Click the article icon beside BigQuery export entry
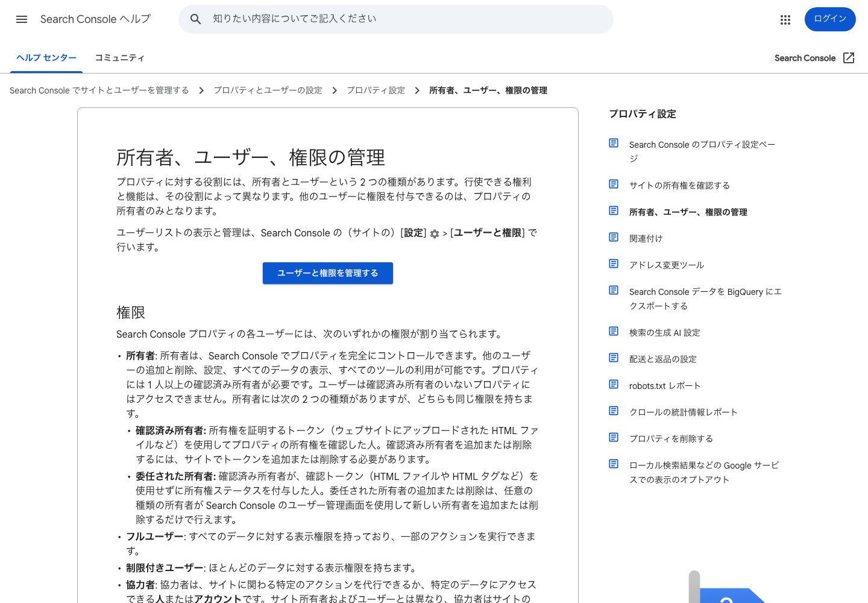Viewport: 868px width, 603px height. coord(614,290)
